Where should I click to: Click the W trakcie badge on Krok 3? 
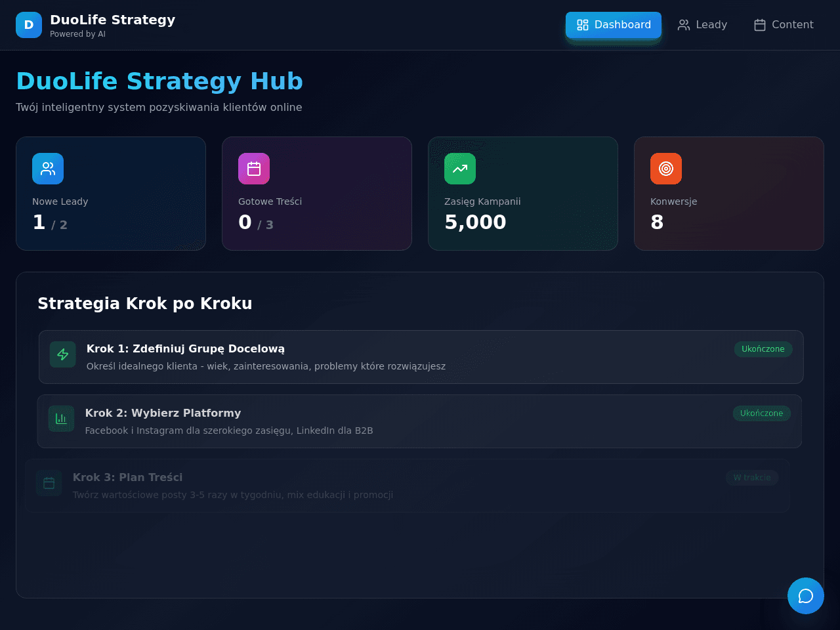pos(752,478)
